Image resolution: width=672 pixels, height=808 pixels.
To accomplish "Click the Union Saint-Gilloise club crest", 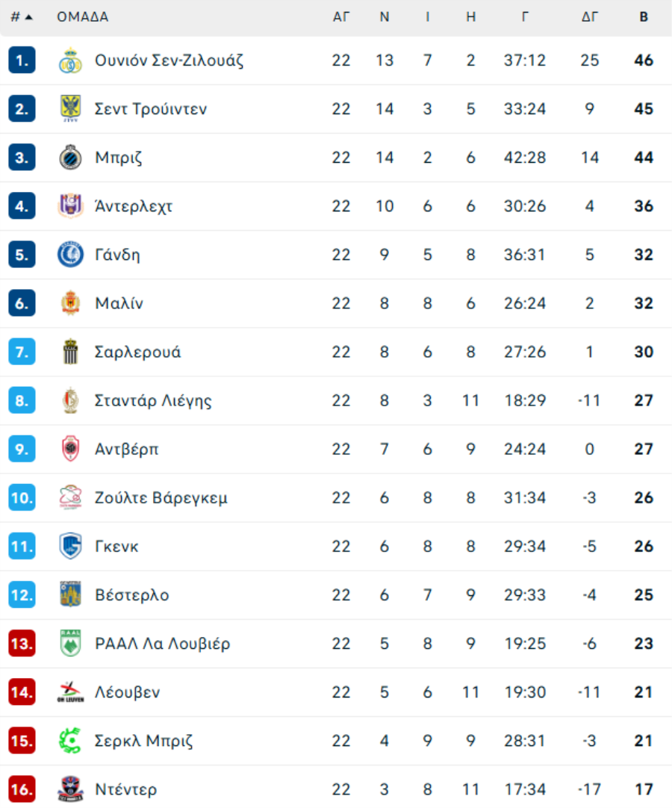I will 70,60.
